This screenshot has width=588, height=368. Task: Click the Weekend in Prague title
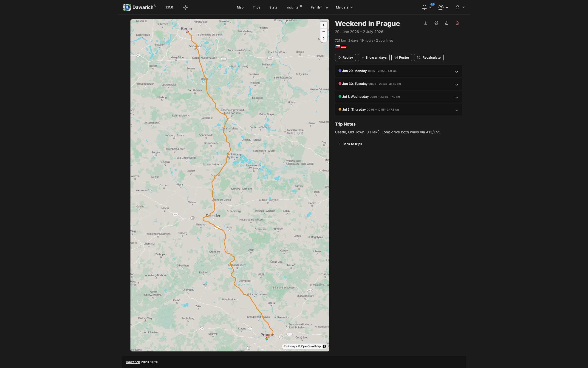click(367, 24)
